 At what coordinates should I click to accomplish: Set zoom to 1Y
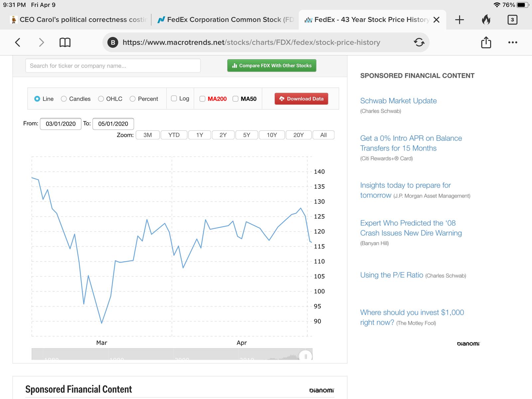click(x=199, y=135)
